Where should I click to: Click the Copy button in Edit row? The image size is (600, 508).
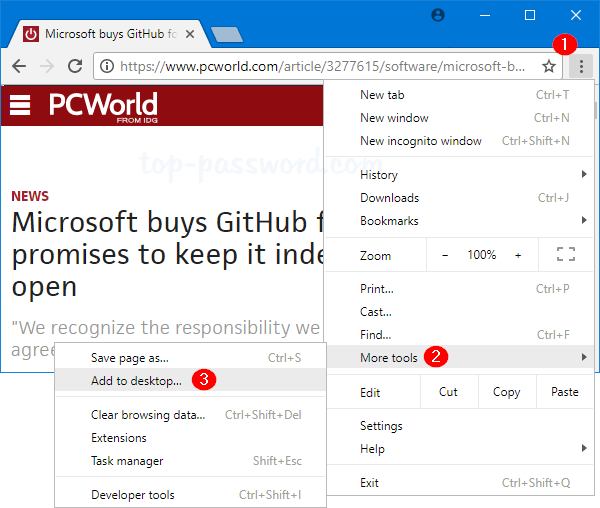coord(507,392)
